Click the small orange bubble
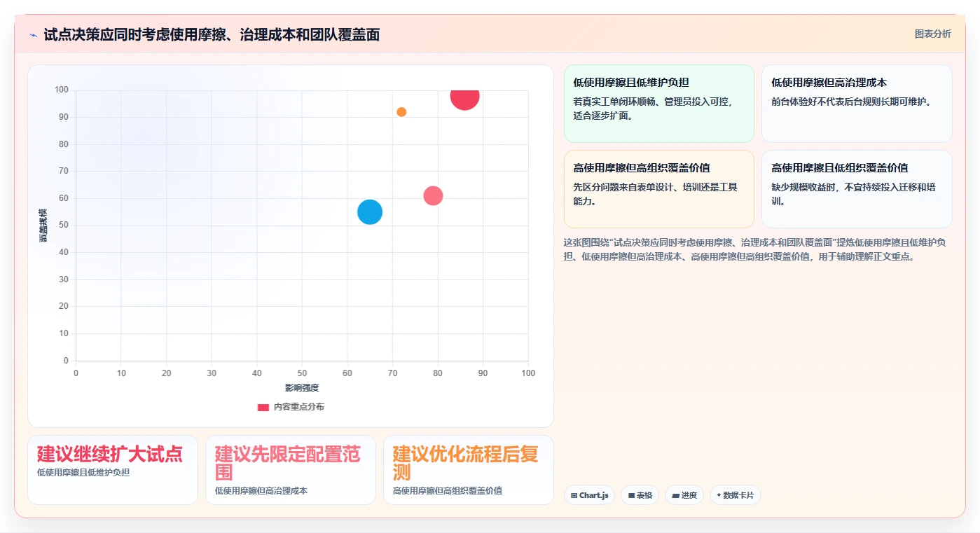 (401, 112)
